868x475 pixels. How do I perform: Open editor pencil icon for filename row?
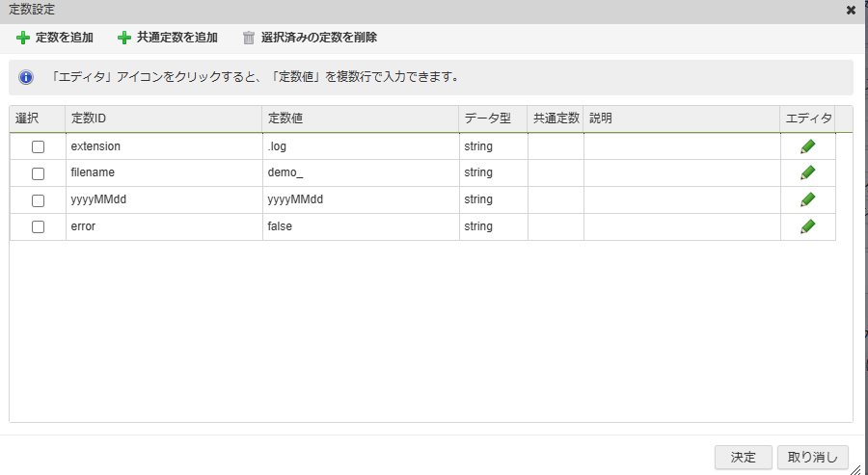(807, 173)
